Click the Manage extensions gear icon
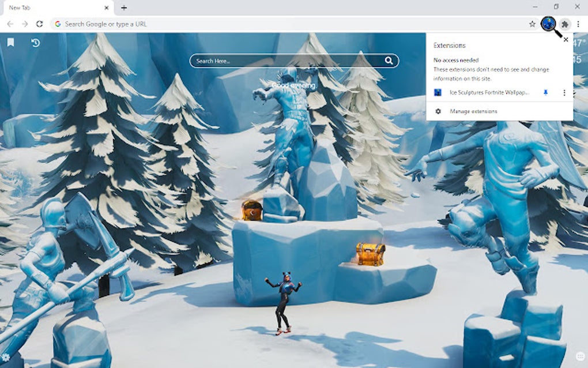 pos(438,111)
